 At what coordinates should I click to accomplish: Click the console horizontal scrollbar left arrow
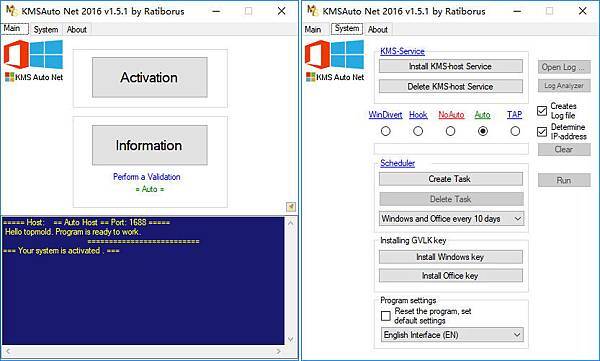coord(8,351)
